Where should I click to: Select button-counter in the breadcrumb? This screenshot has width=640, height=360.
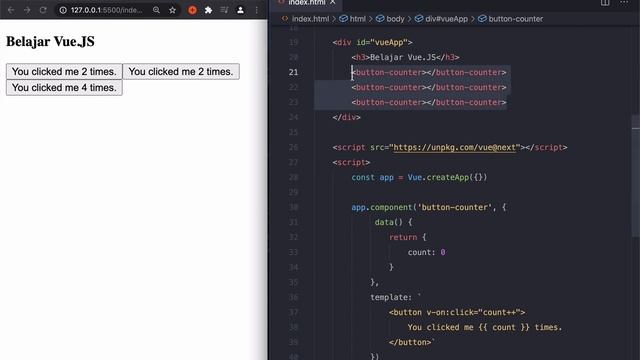511,19
